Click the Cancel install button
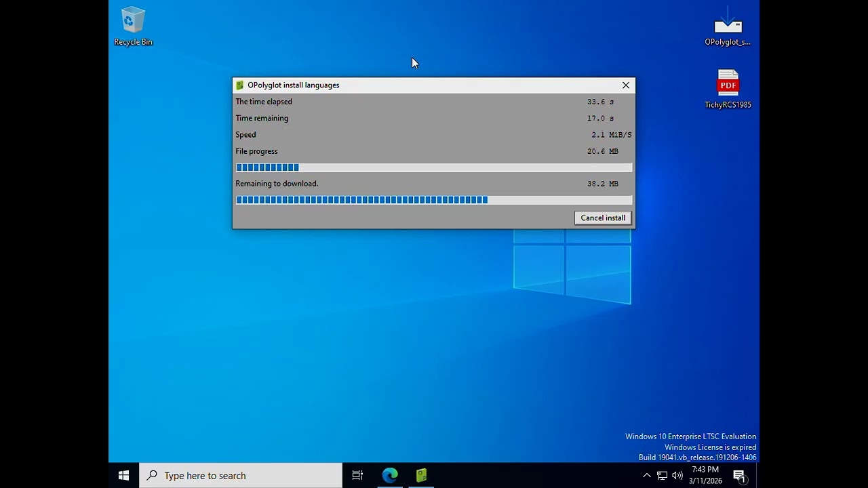 click(x=603, y=218)
